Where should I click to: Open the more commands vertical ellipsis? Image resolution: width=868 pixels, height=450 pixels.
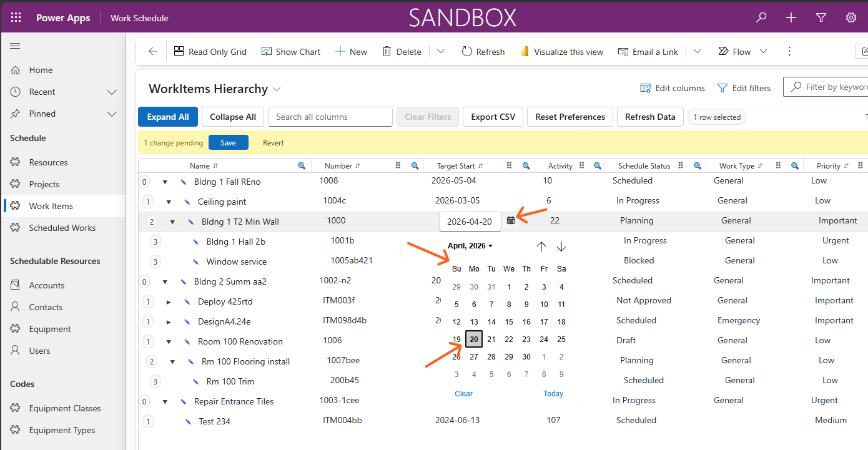point(789,51)
